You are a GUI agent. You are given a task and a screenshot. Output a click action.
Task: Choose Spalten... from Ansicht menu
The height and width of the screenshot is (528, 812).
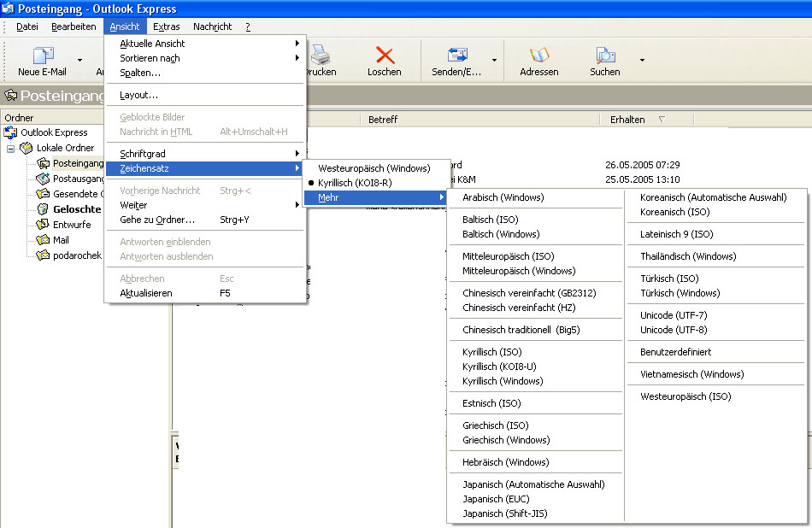click(205, 73)
